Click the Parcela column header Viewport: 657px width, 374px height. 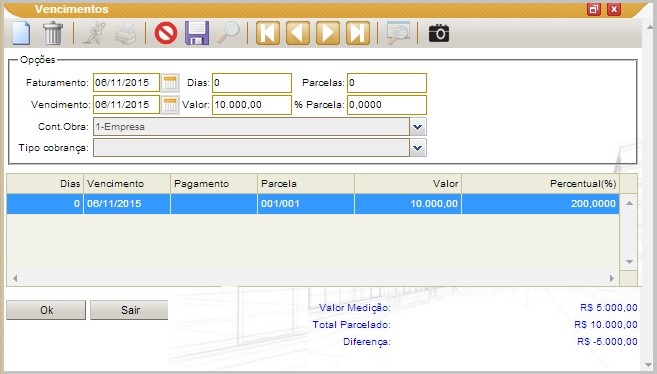tap(306, 184)
